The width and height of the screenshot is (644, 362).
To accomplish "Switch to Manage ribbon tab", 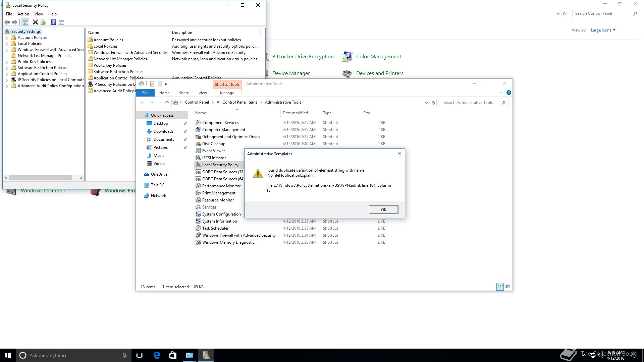I will [227, 93].
